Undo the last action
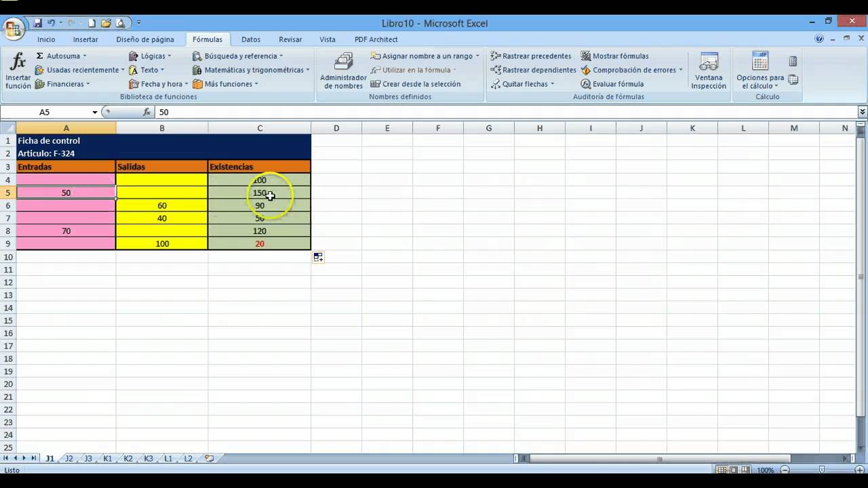Viewport: 868px width, 488px height. (x=51, y=23)
